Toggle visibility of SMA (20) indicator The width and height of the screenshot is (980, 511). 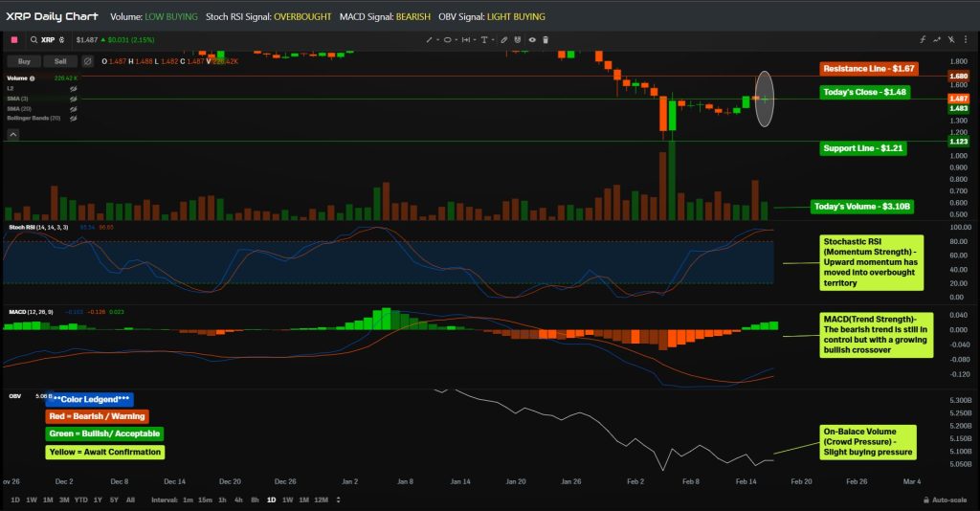coord(73,109)
